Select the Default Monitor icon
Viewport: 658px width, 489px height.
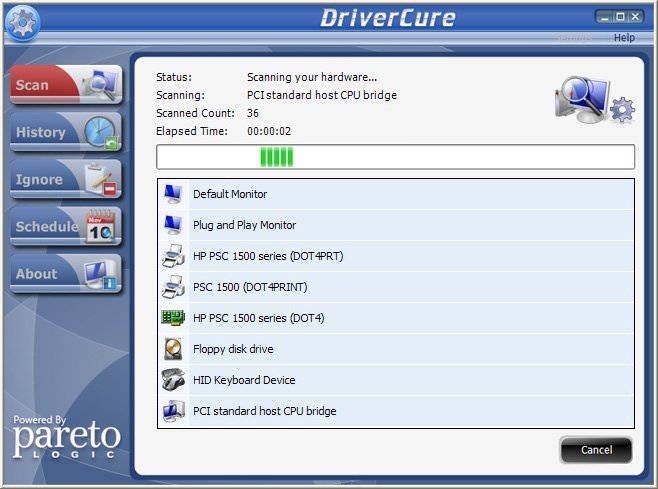[x=173, y=194]
